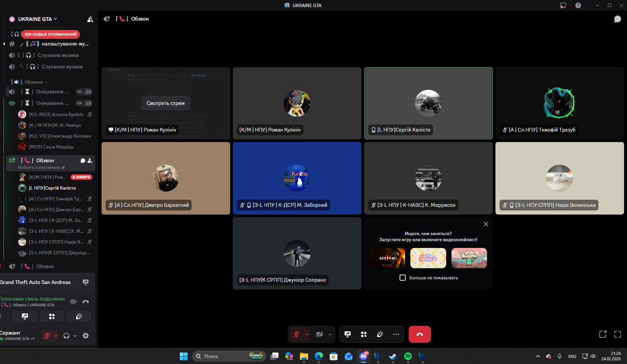Viewport: 627px width, 364px height.
Task: Open Microsoft Store from the taskbar
Action: point(333,356)
